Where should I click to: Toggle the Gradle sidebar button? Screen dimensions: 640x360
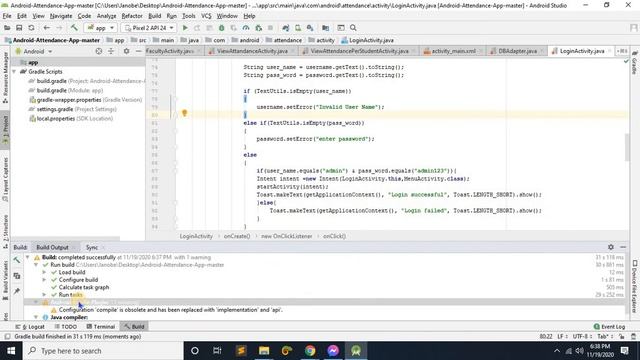pyautogui.click(x=635, y=63)
